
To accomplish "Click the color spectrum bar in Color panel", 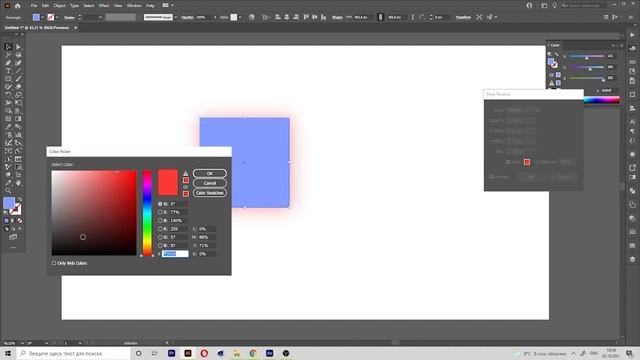I will click(602, 100).
